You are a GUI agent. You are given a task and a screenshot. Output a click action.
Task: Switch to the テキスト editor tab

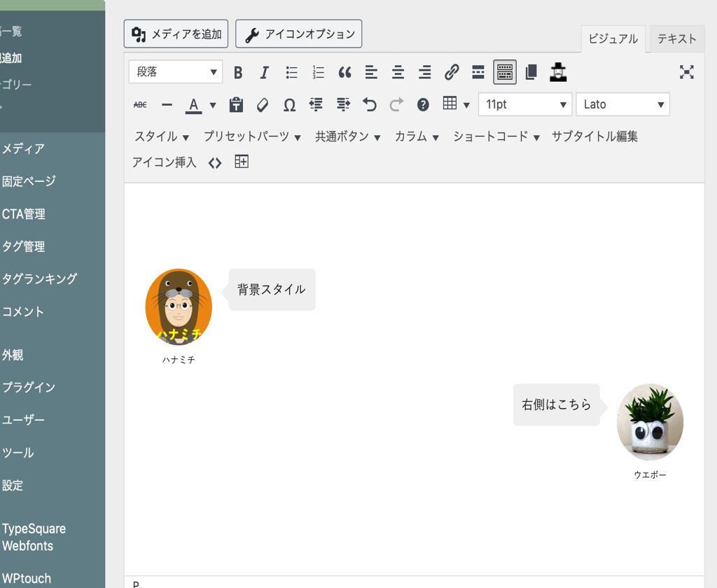coord(676,39)
